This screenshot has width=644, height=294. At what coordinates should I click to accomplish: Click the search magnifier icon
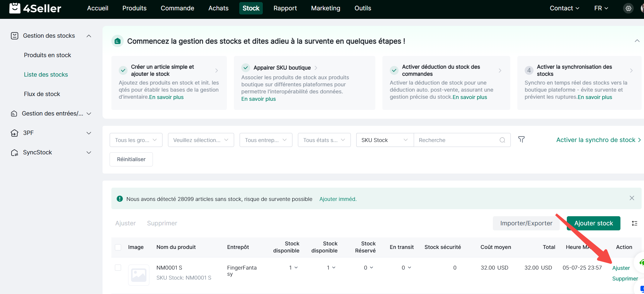click(x=502, y=140)
